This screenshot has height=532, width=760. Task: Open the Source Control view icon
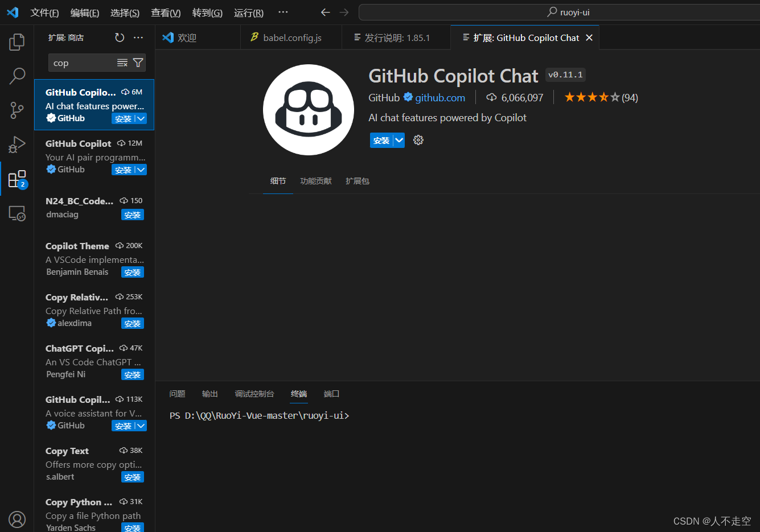[x=17, y=110]
